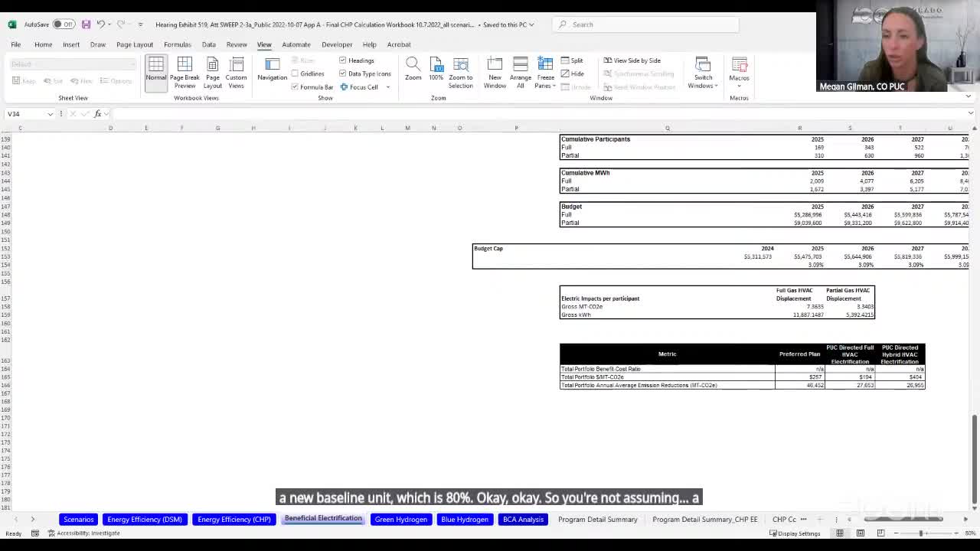Open Developer ribbon tab
The height and width of the screenshot is (551, 980).
point(337,44)
